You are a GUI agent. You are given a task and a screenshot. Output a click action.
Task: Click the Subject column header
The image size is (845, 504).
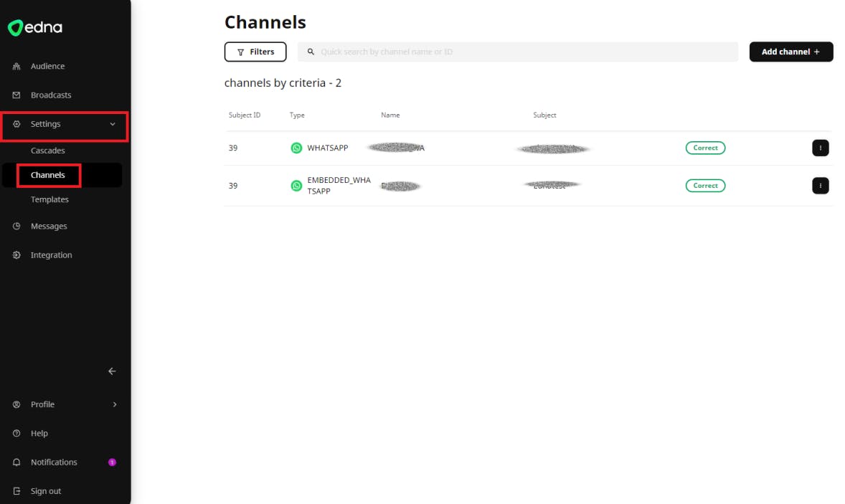544,115
